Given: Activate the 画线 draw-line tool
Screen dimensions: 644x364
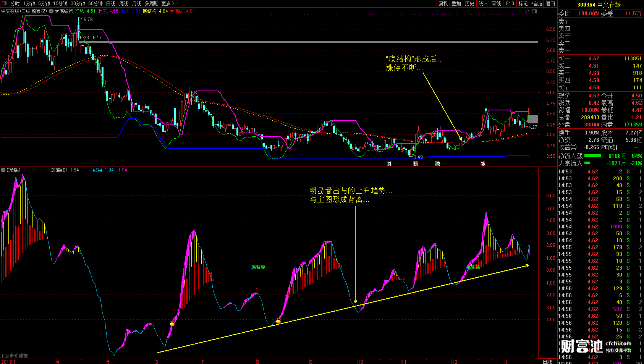Looking at the screenshot, I should pos(497,3).
